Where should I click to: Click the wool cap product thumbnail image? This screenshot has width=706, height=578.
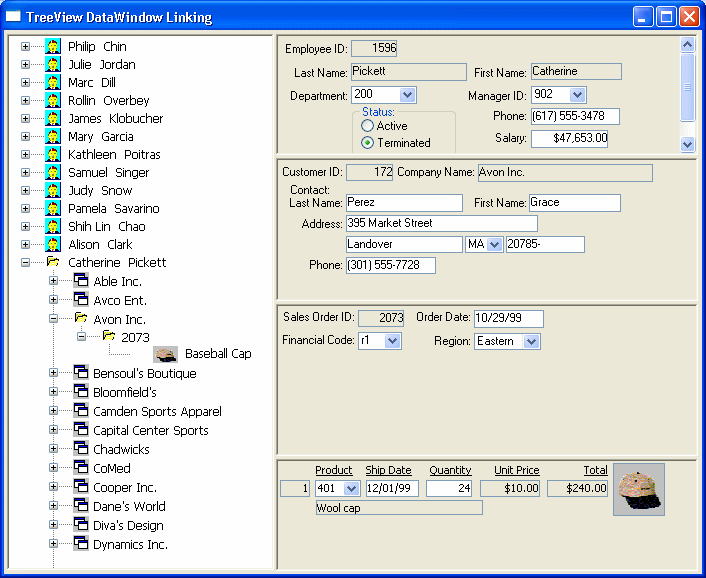pyautogui.click(x=639, y=489)
